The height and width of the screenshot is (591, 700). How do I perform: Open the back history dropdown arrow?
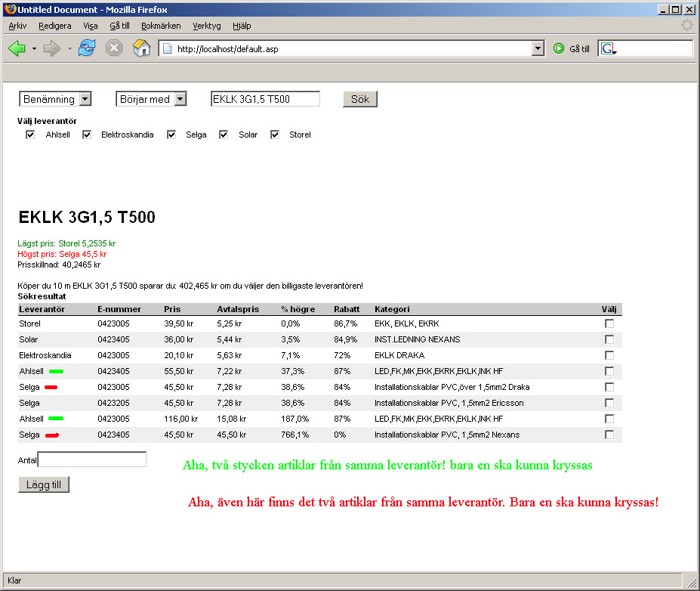coord(35,48)
